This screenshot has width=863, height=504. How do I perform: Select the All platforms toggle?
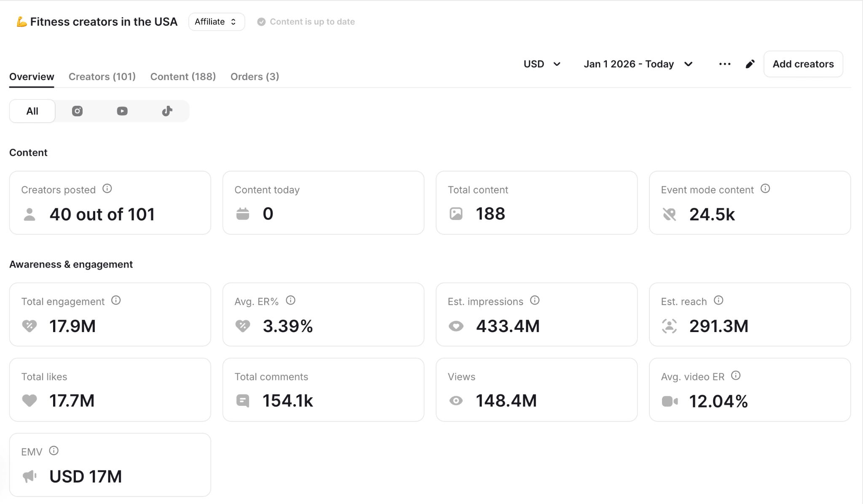pyautogui.click(x=32, y=111)
